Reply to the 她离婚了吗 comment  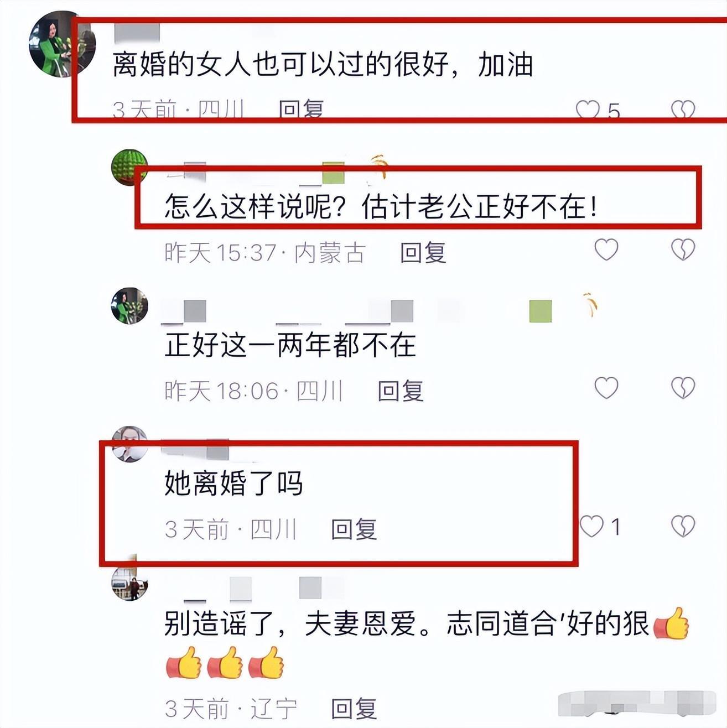tap(354, 529)
